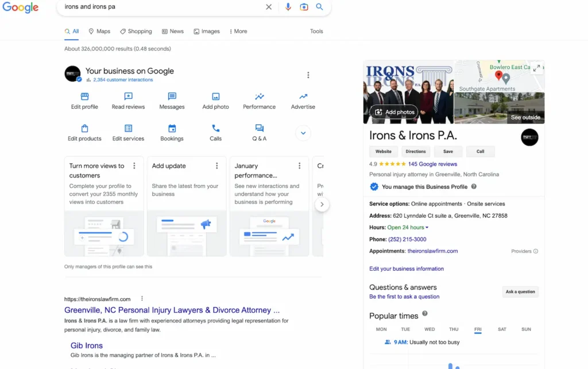Open the More search filters dropdown

coord(238,32)
